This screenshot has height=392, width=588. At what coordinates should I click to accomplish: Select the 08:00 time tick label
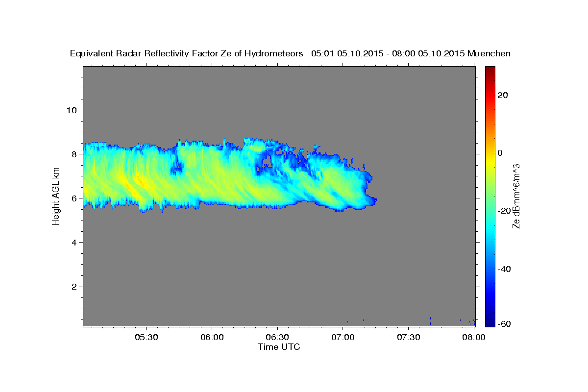474,337
